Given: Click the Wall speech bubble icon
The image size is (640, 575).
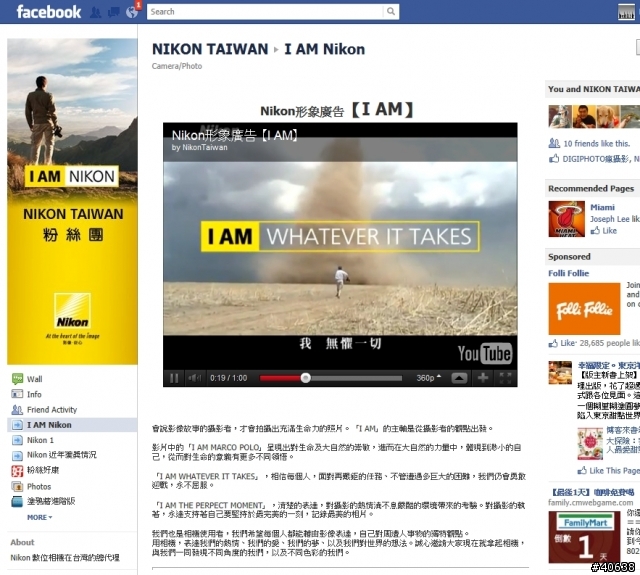Looking at the screenshot, I should coord(17,379).
